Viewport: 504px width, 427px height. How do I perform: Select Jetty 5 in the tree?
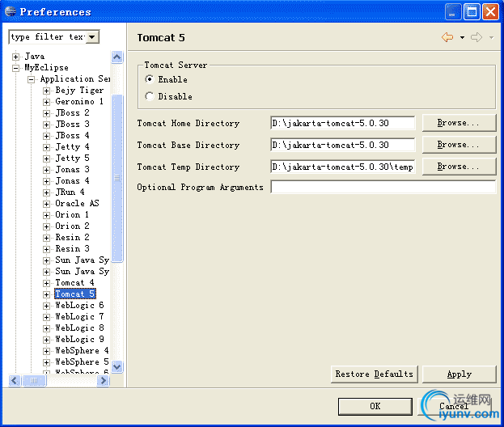pos(72,158)
